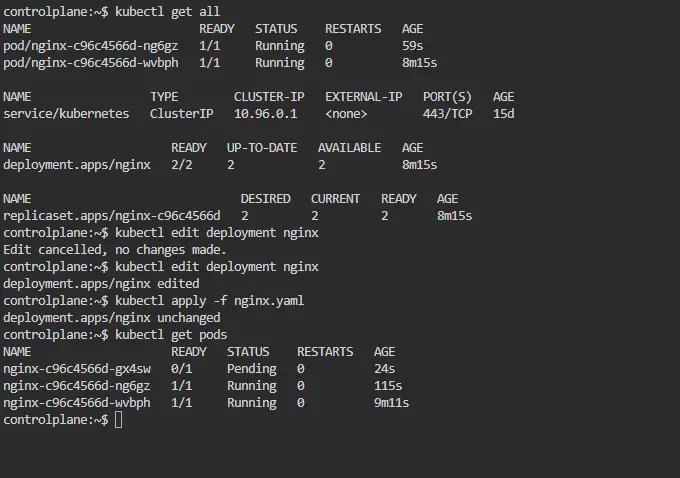Click the nginx-c96c4566d-gx4sw pending pod name
Screen dimensions: 680x478
point(77,369)
